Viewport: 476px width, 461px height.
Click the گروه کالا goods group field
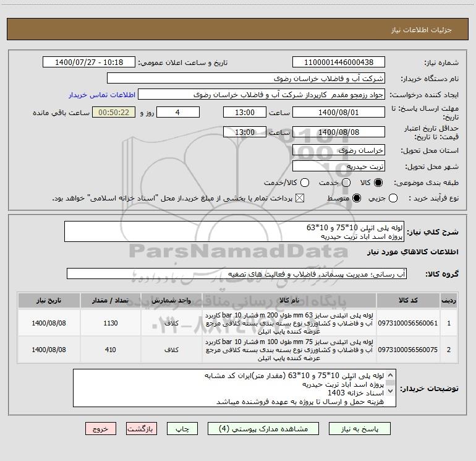tap(237, 274)
